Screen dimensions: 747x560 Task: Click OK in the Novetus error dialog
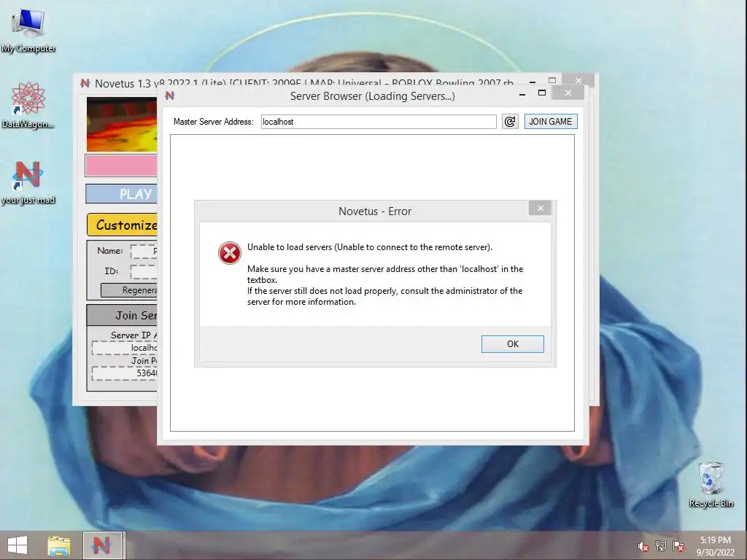(512, 344)
